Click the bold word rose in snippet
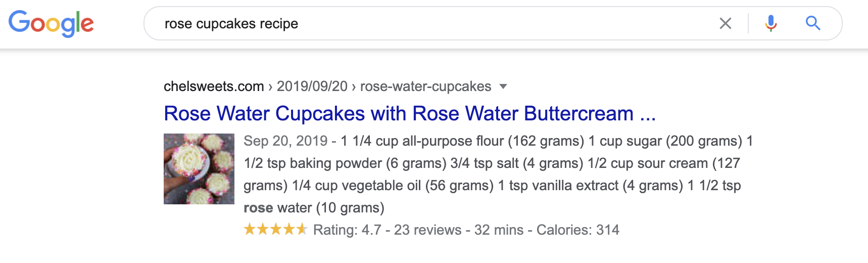868x263 pixels. point(258,208)
